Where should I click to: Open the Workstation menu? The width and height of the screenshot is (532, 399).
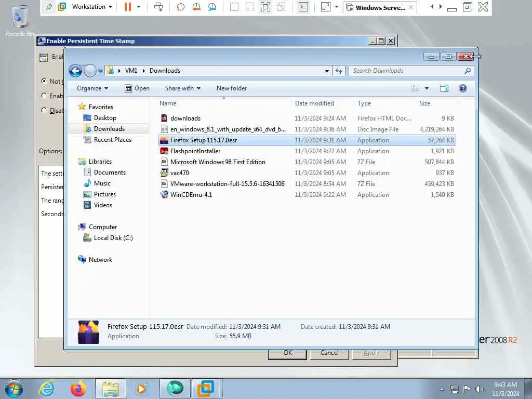coord(92,7)
